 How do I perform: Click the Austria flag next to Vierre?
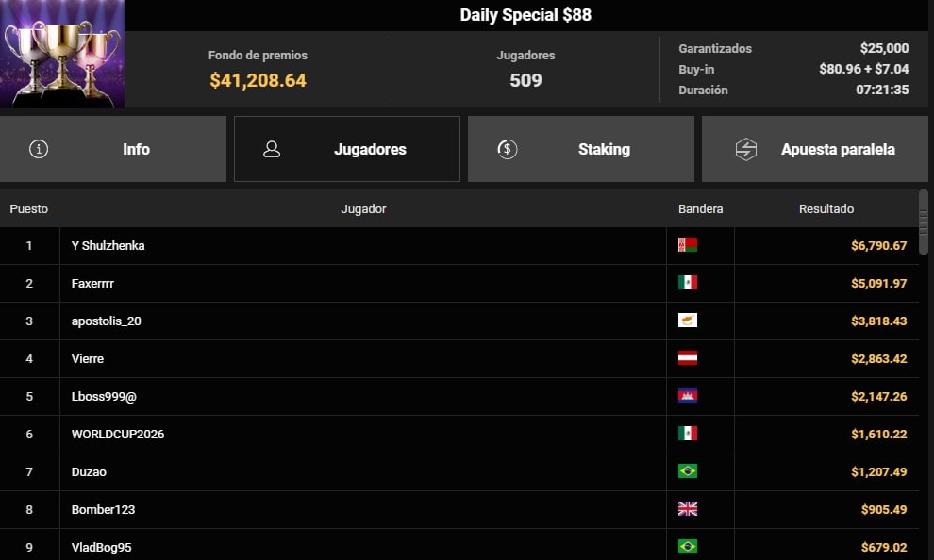coord(689,358)
